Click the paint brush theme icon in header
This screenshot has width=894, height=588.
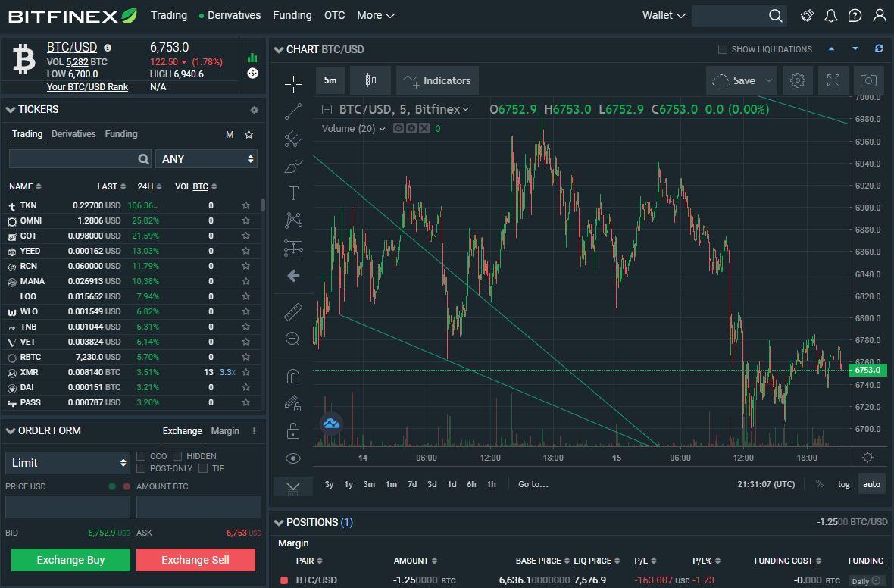pos(807,15)
